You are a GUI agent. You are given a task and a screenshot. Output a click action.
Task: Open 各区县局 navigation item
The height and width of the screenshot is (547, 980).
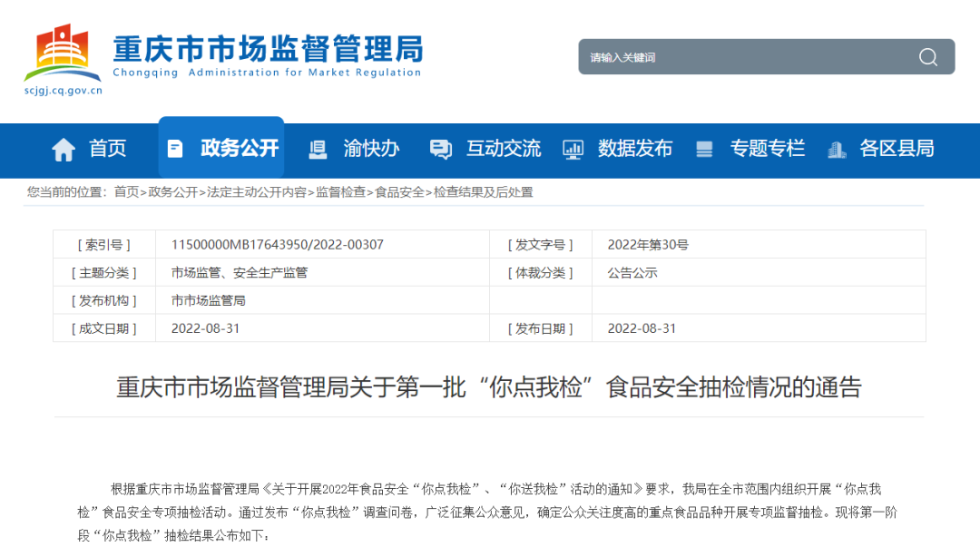(897, 149)
